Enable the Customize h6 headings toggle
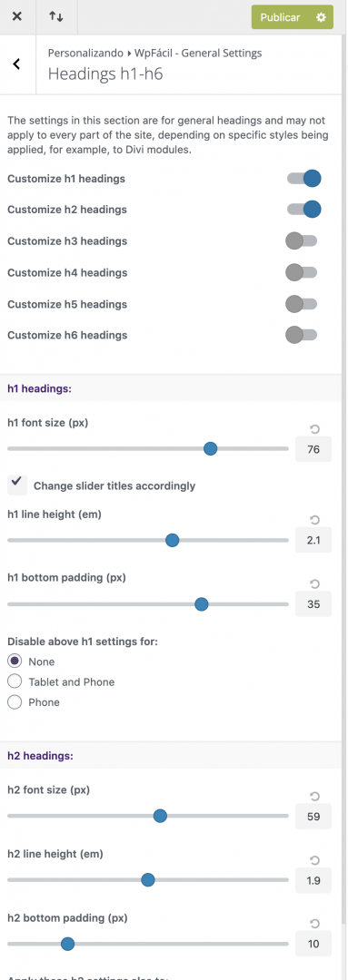 point(302,335)
